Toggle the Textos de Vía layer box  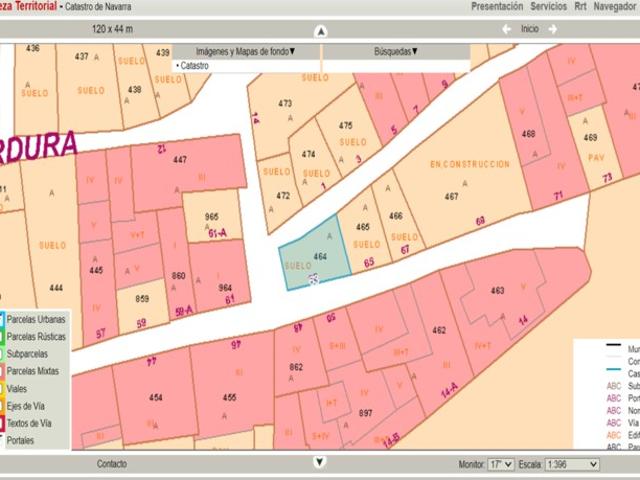(x=3, y=423)
